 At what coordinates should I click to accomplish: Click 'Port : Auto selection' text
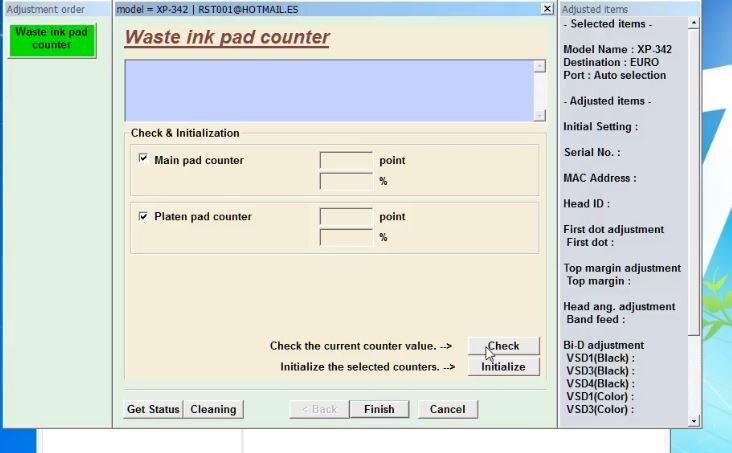point(614,75)
